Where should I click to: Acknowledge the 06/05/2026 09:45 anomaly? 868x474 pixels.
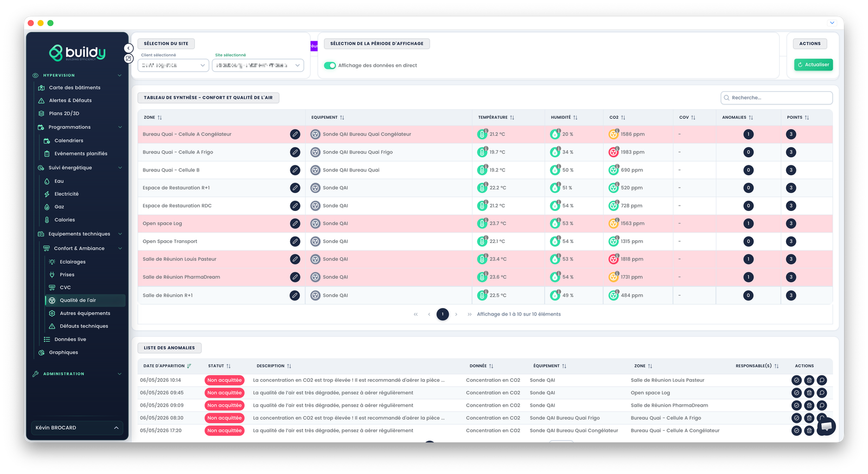[x=796, y=393]
